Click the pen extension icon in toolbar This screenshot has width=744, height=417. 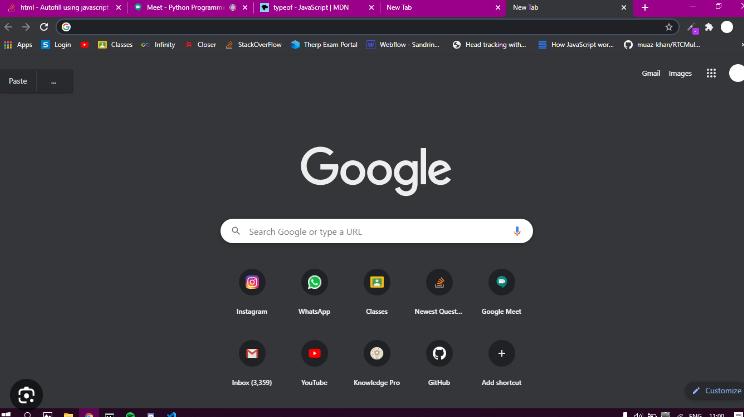point(692,28)
